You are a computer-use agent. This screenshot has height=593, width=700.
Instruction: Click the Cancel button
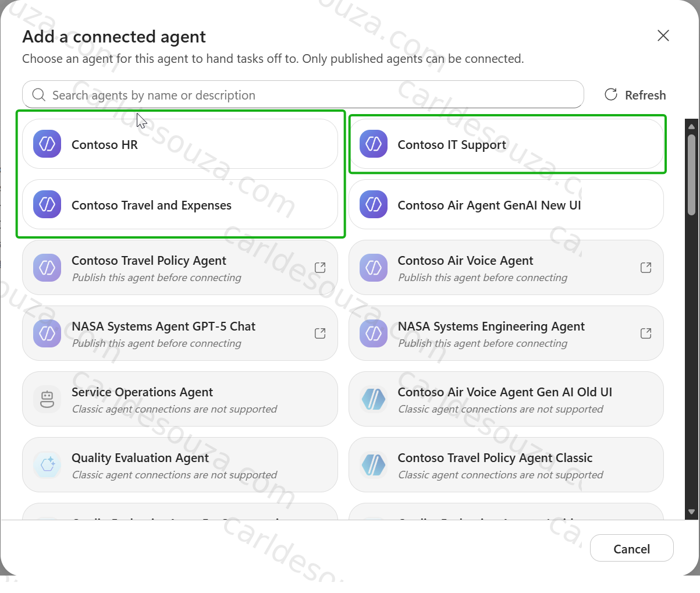click(632, 548)
